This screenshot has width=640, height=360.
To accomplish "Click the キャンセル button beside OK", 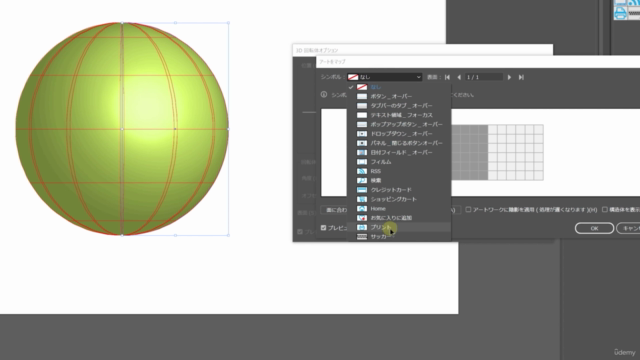I will click(629, 228).
